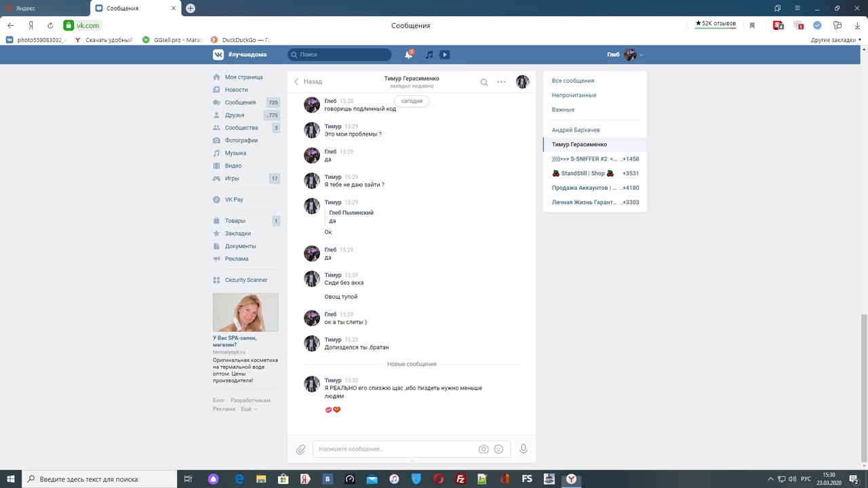Click the video play icon in header
Viewport: 868px width, 488px height.
(x=445, y=54)
